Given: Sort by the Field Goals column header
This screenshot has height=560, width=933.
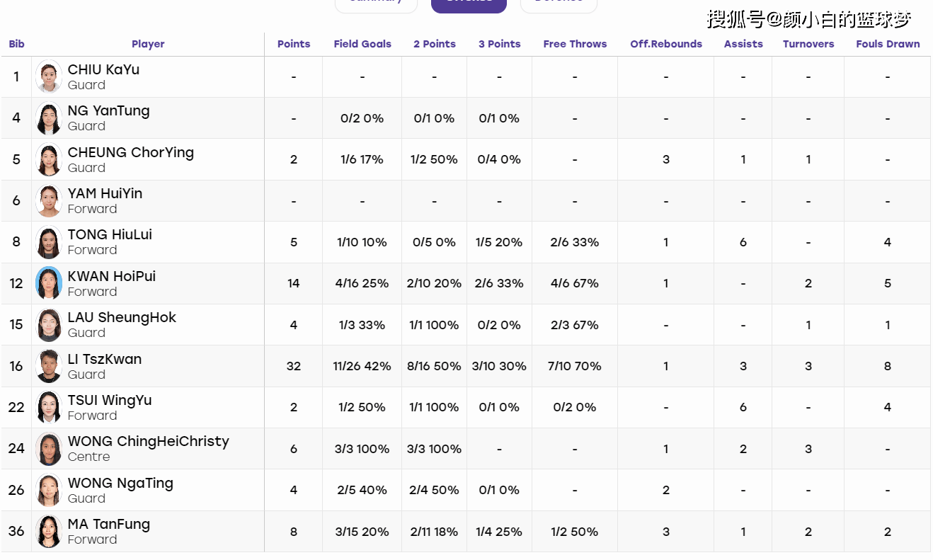Looking at the screenshot, I should point(362,44).
